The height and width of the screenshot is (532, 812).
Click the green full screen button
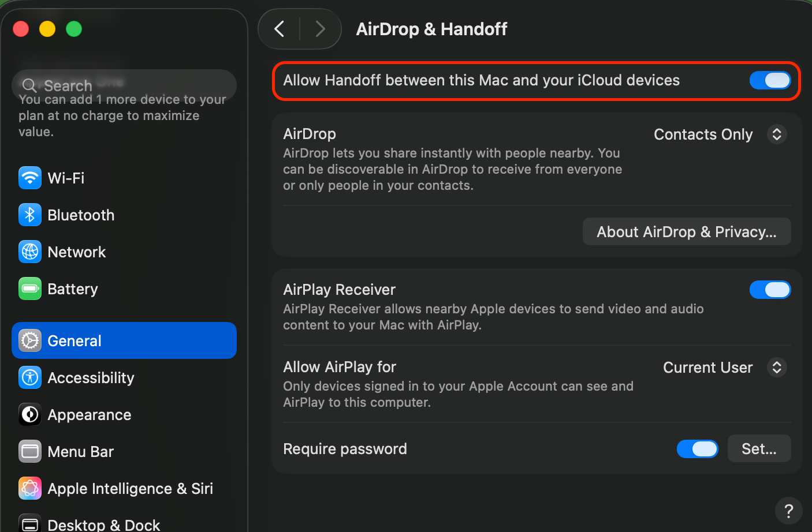click(74, 29)
